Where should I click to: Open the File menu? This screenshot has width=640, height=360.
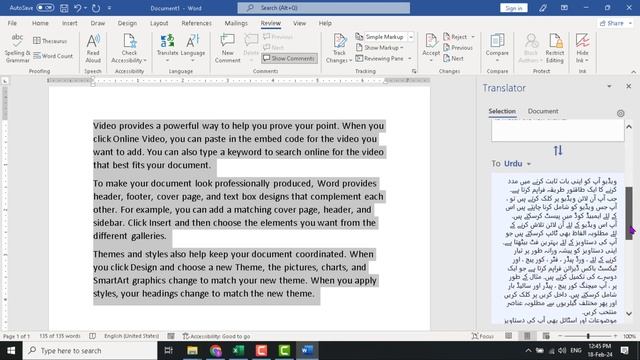click(12, 23)
